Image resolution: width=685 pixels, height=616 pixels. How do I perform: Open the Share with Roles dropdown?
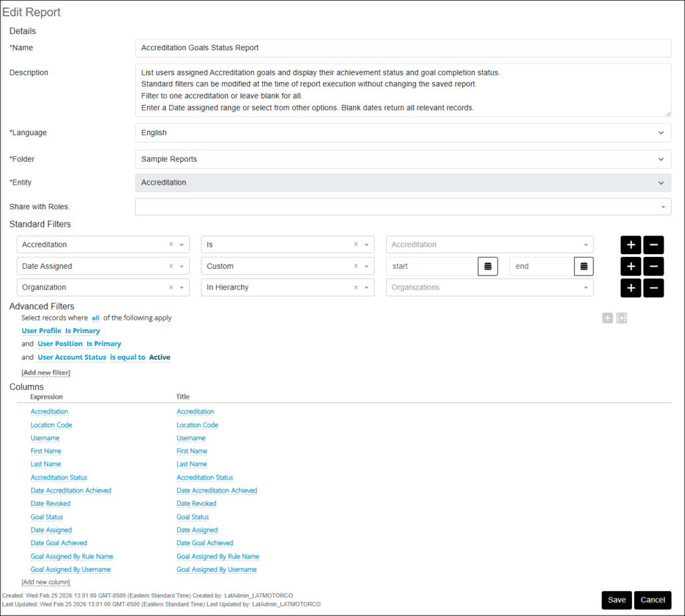point(403,207)
